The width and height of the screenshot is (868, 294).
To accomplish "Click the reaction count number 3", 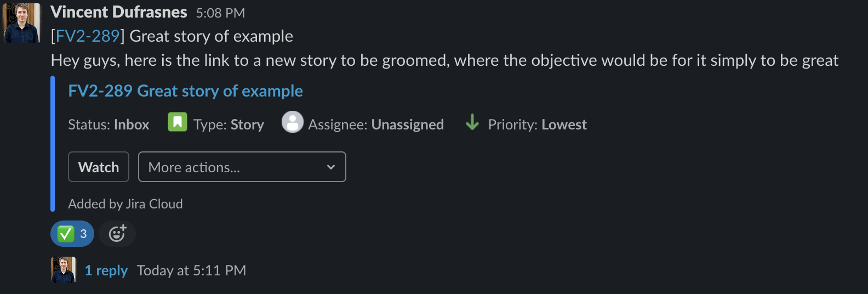I will tap(83, 234).
